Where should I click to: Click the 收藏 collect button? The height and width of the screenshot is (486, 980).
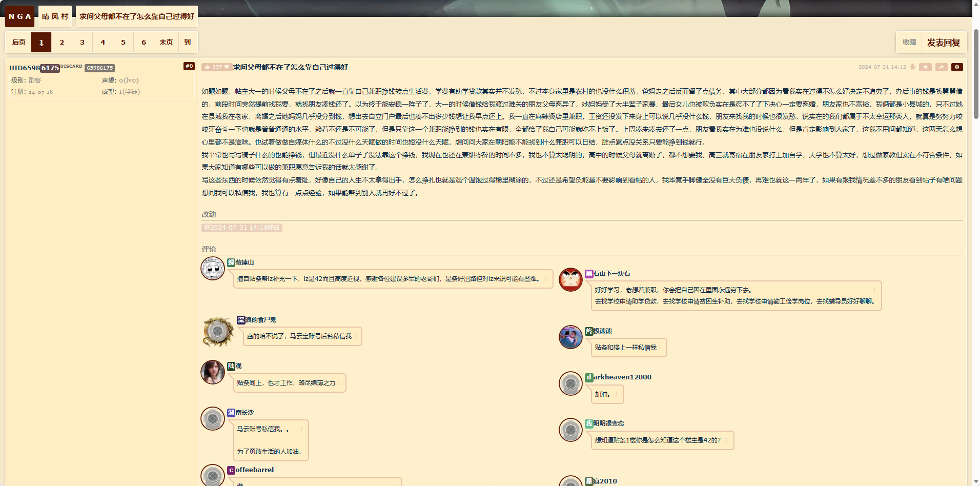pos(909,42)
